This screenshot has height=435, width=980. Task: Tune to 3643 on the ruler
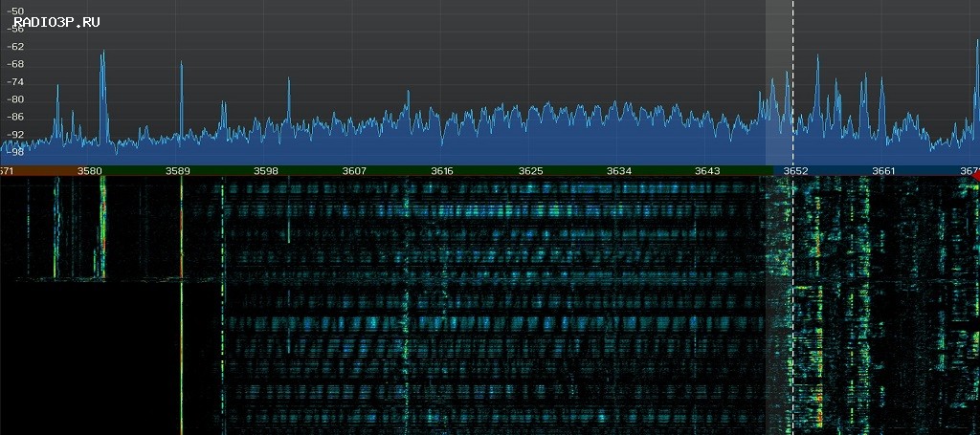point(707,171)
